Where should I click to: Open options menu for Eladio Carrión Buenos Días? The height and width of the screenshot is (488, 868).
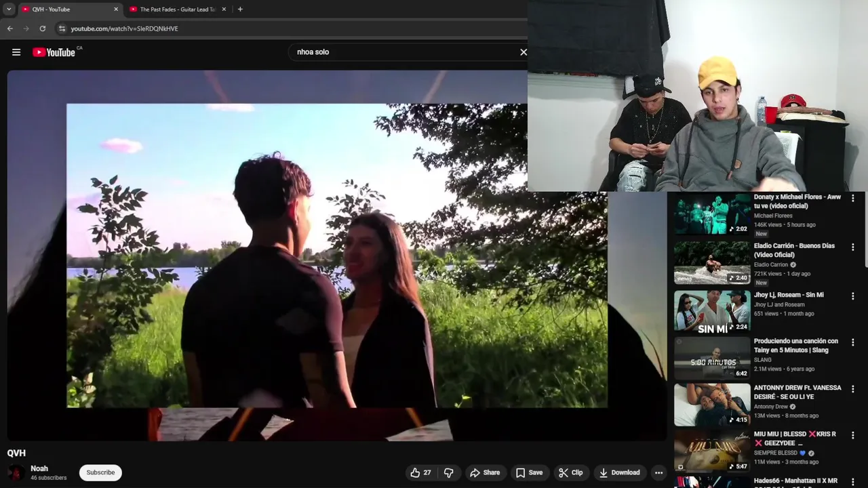click(x=853, y=247)
